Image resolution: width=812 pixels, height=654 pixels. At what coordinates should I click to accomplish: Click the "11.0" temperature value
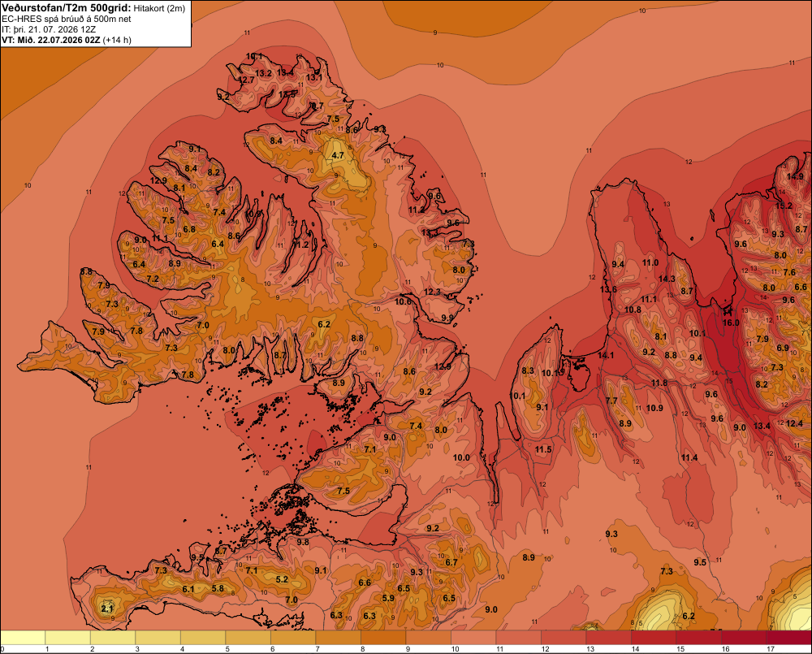tap(650, 262)
